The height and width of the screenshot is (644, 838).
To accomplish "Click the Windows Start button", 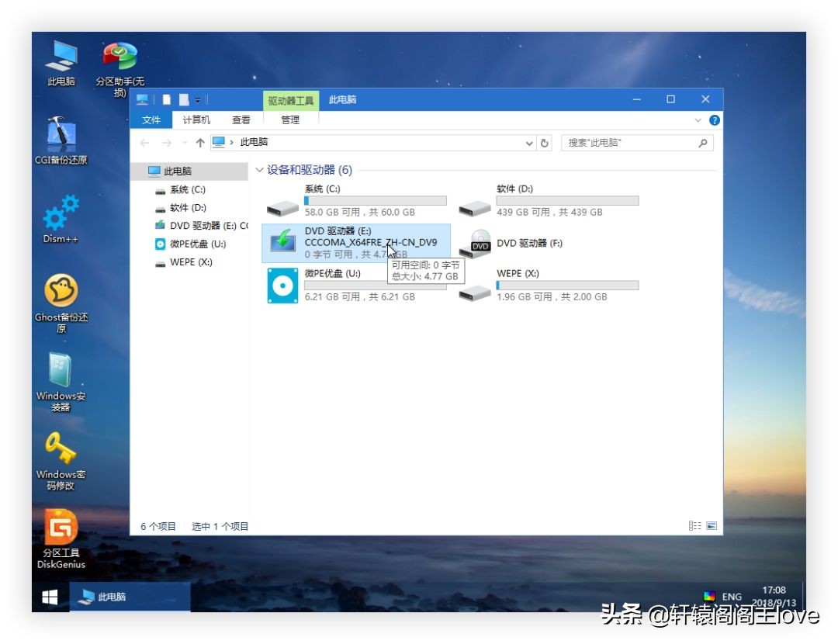I will click(50, 596).
